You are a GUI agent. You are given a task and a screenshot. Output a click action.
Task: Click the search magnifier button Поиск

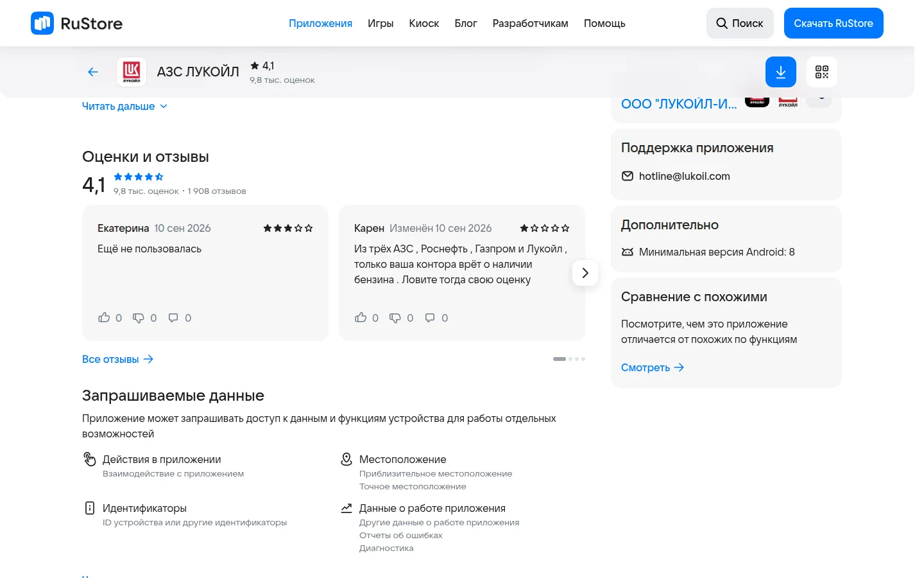[x=740, y=23]
